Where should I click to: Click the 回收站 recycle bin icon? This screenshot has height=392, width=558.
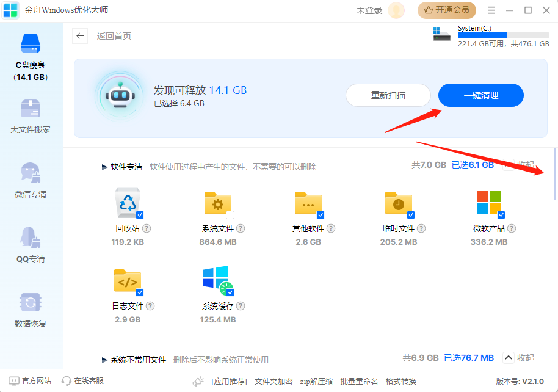point(128,203)
